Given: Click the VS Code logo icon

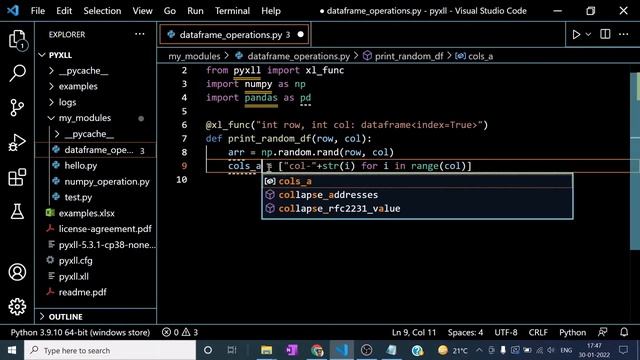Looking at the screenshot, I should 13,10.
